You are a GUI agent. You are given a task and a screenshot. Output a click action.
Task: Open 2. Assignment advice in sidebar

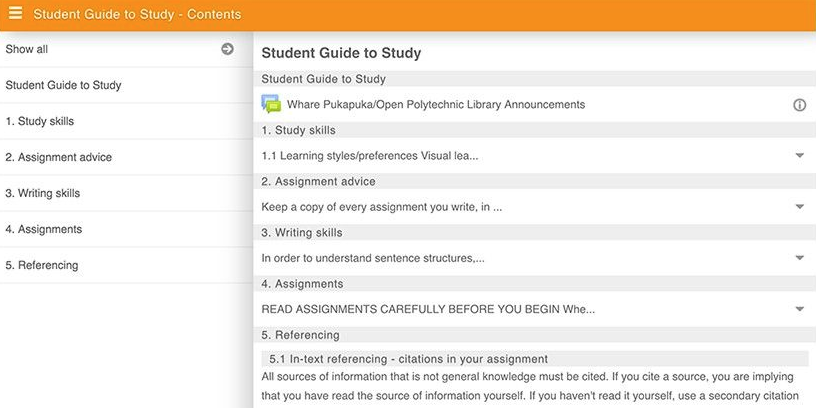126,157
